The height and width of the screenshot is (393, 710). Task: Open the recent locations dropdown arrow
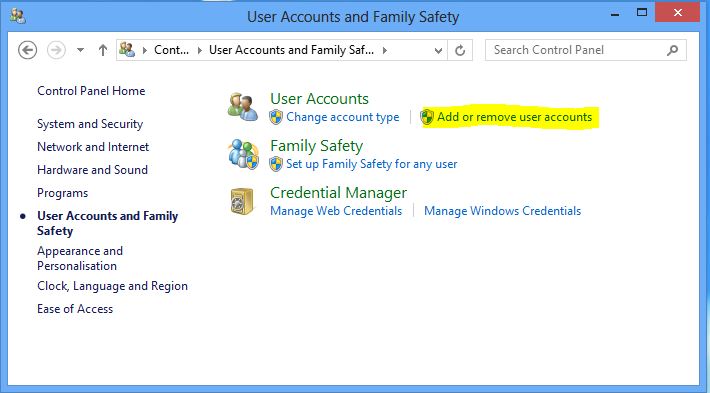[x=80, y=50]
